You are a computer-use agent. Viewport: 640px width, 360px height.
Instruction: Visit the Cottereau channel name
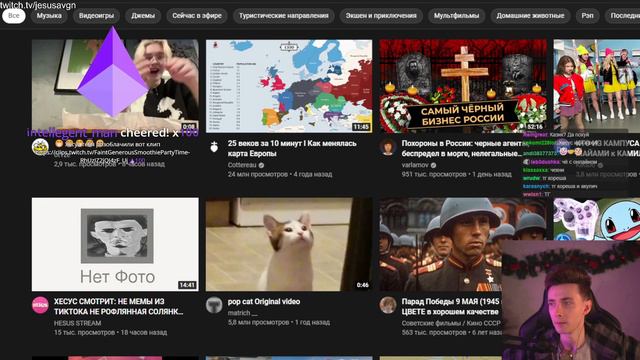click(242, 165)
